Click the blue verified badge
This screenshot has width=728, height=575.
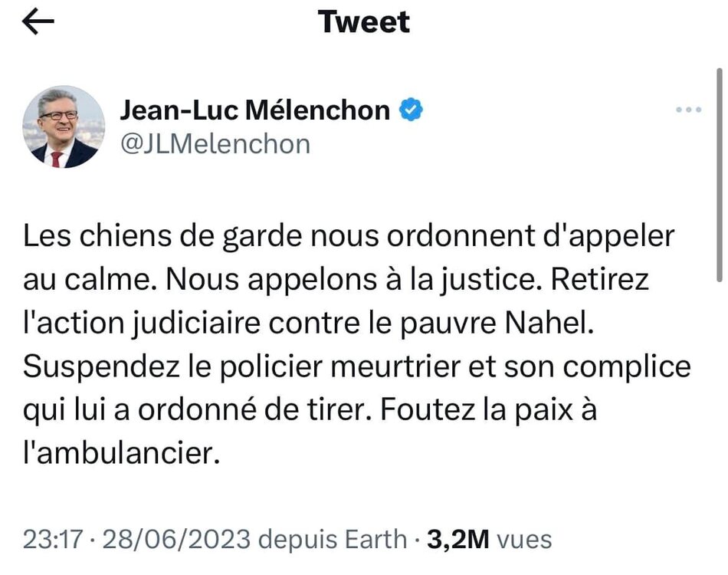coord(412,111)
